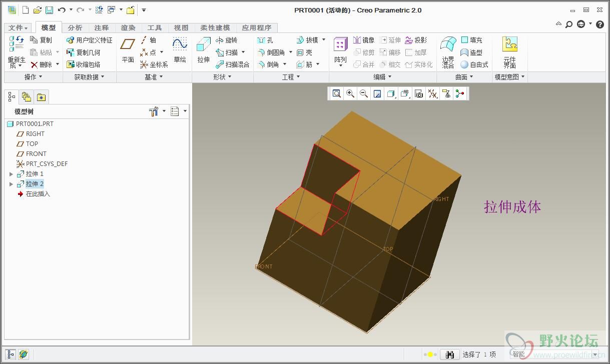The width and height of the screenshot is (610, 364).
Task: Repaint the graphics window
Action: [x=377, y=93]
